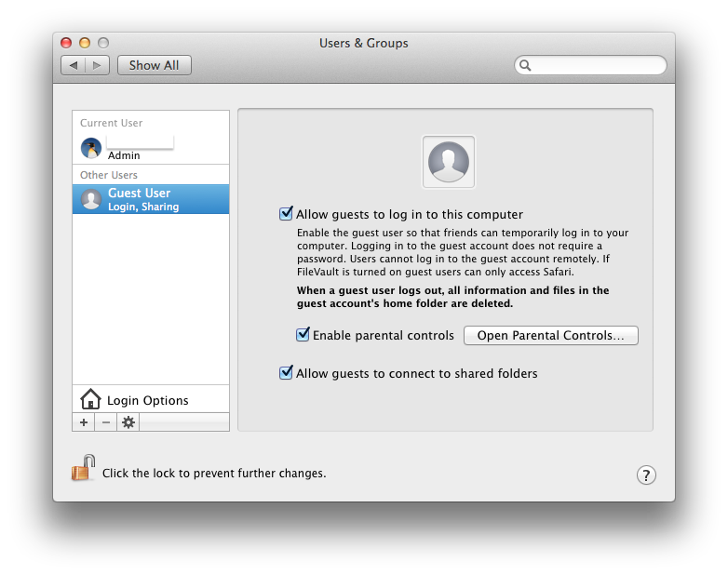The image size is (728, 575).
Task: Click the Other Users section header
Action: (109, 175)
